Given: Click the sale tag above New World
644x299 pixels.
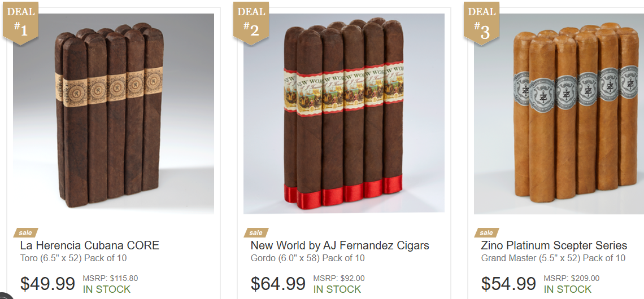Looking at the screenshot, I should [256, 232].
